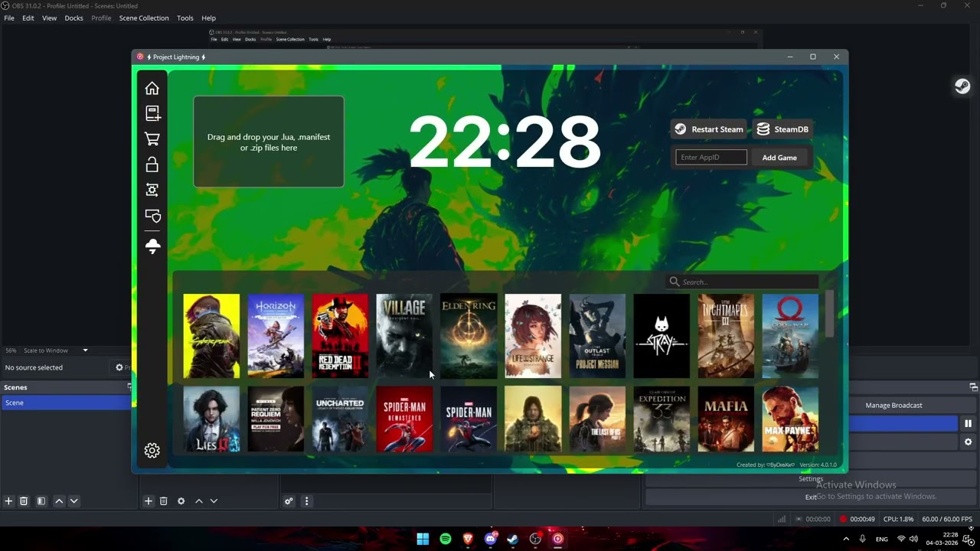Click the cloud icon in Project Lightning sidebar
The image size is (980, 551).
coord(152,246)
